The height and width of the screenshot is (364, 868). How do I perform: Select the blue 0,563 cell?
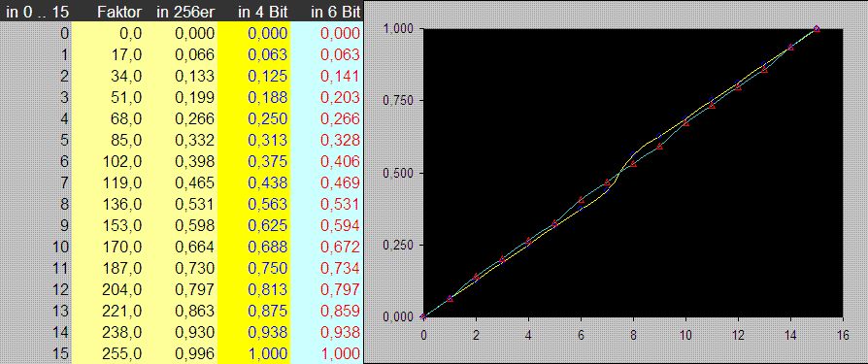coord(268,205)
